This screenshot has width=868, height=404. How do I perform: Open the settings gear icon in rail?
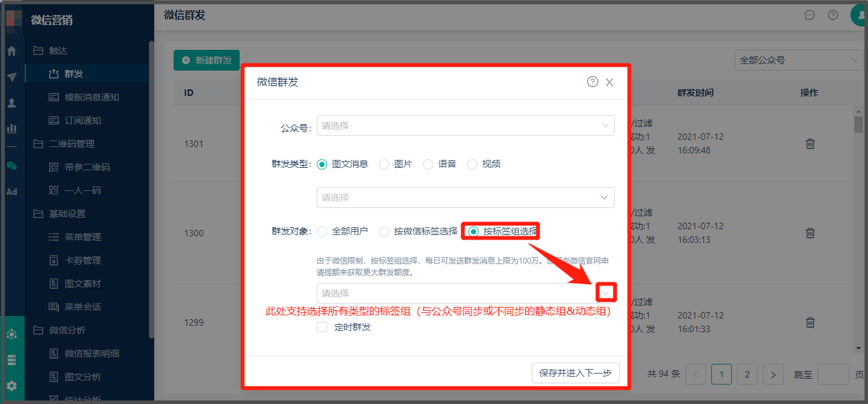click(12, 386)
